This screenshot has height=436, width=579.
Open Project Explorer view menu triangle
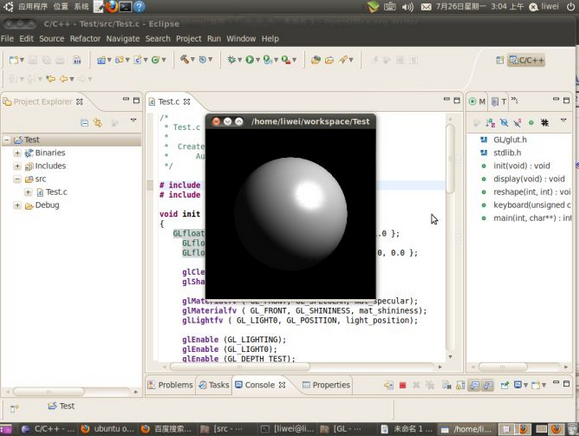(x=133, y=120)
